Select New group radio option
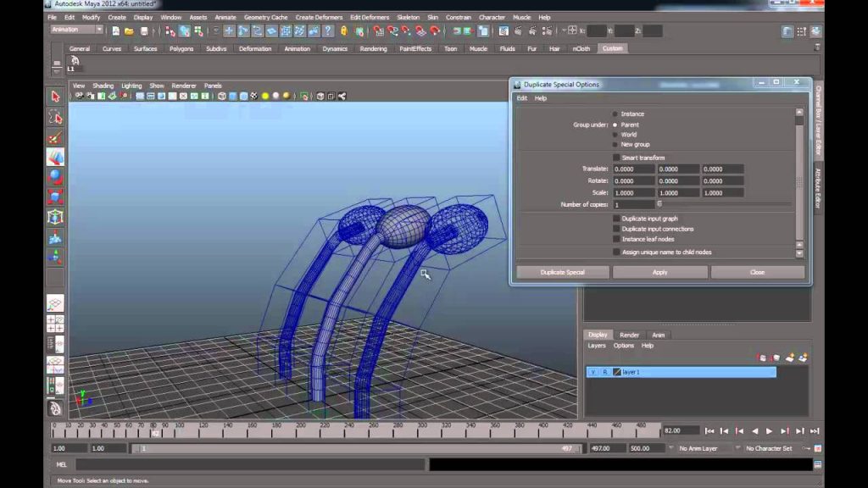This screenshot has height=488, width=868. tap(615, 144)
